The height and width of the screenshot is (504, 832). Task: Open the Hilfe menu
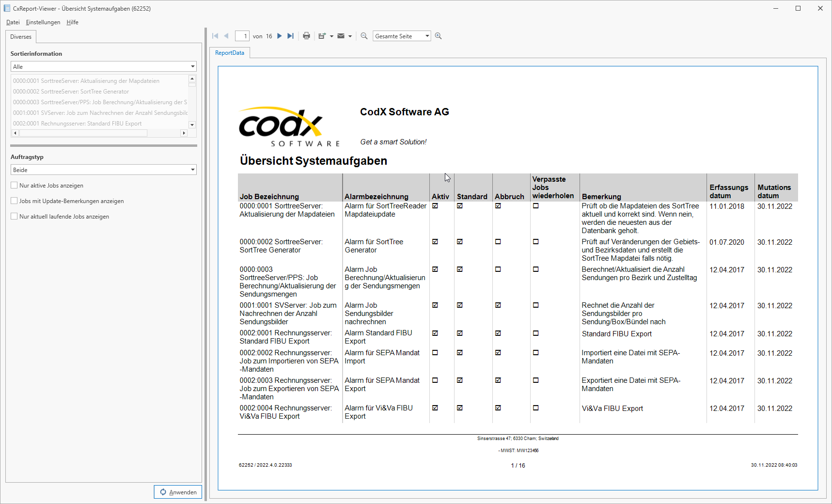point(73,22)
